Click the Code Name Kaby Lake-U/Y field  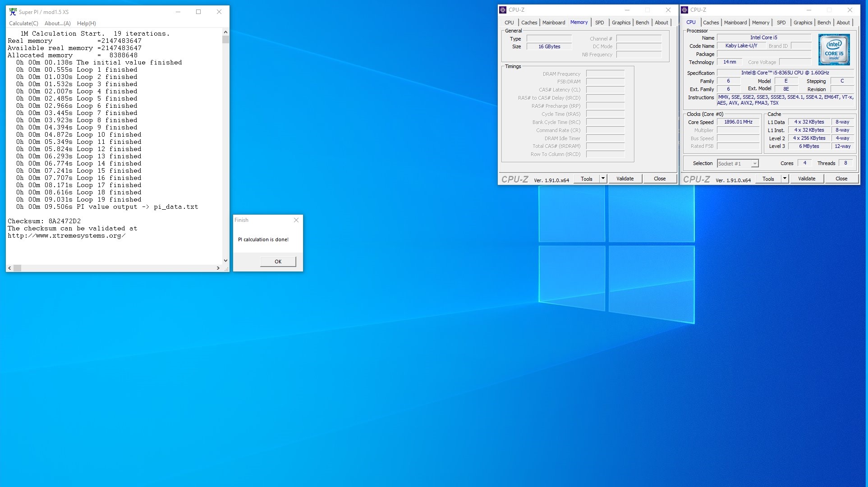[741, 46]
